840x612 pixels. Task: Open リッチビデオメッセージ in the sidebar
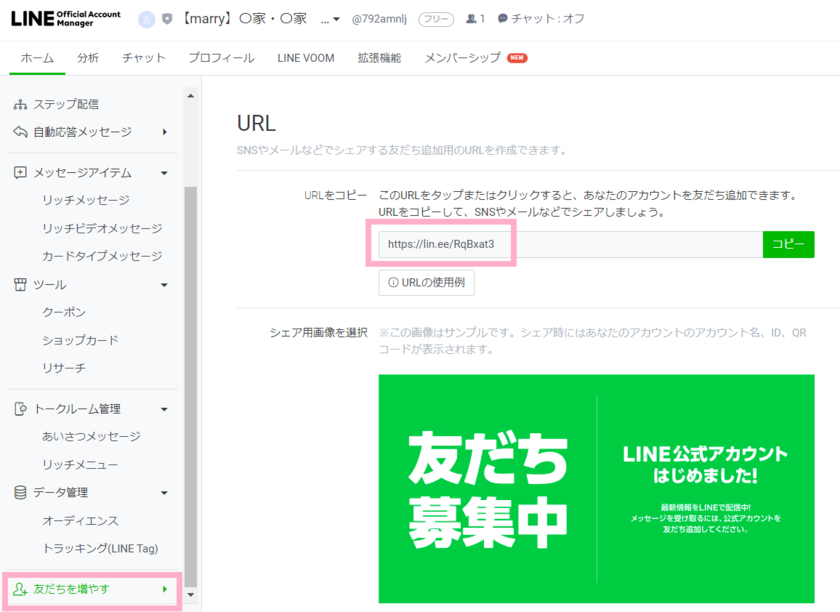pyautogui.click(x=102, y=228)
